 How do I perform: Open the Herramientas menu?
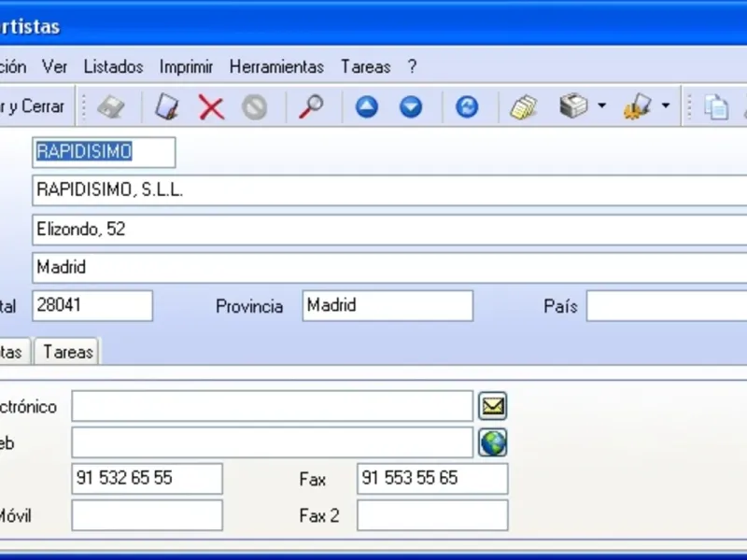[276, 66]
